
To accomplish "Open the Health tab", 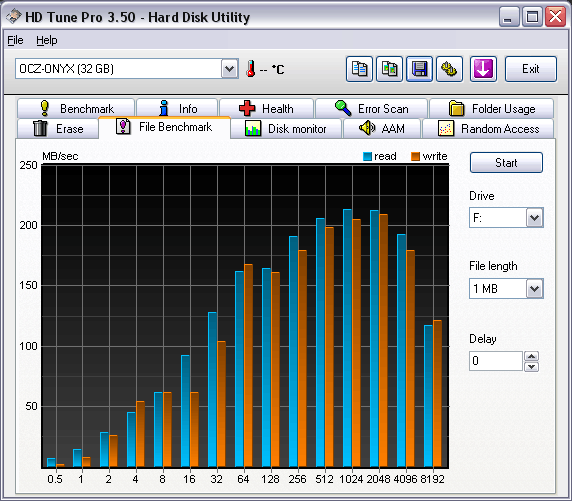I will coord(266,108).
